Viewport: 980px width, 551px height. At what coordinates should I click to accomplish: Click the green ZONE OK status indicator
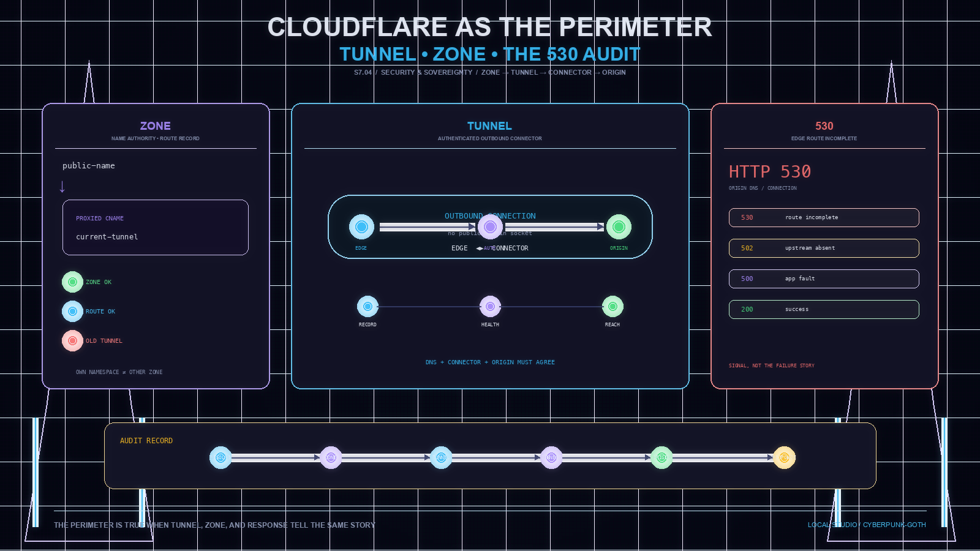[72, 282]
